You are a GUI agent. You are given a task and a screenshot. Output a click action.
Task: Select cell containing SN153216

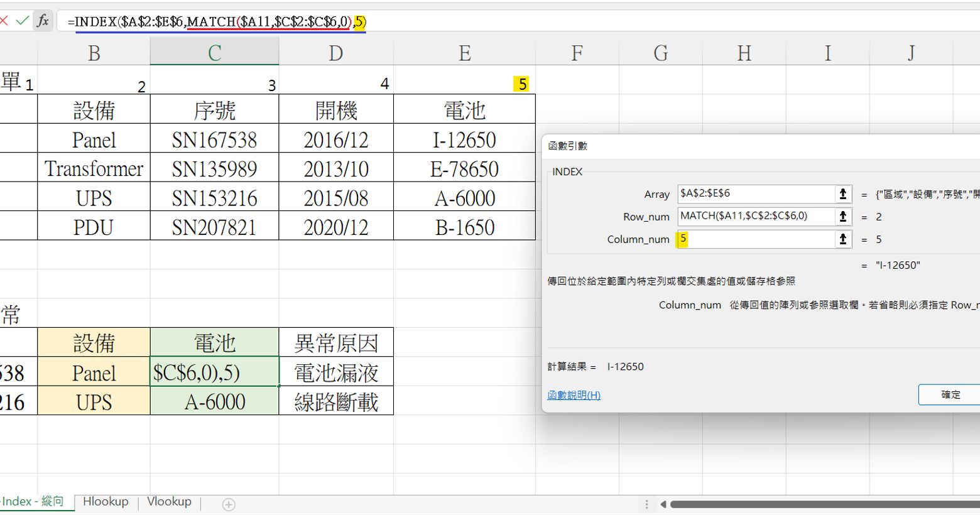coord(214,198)
